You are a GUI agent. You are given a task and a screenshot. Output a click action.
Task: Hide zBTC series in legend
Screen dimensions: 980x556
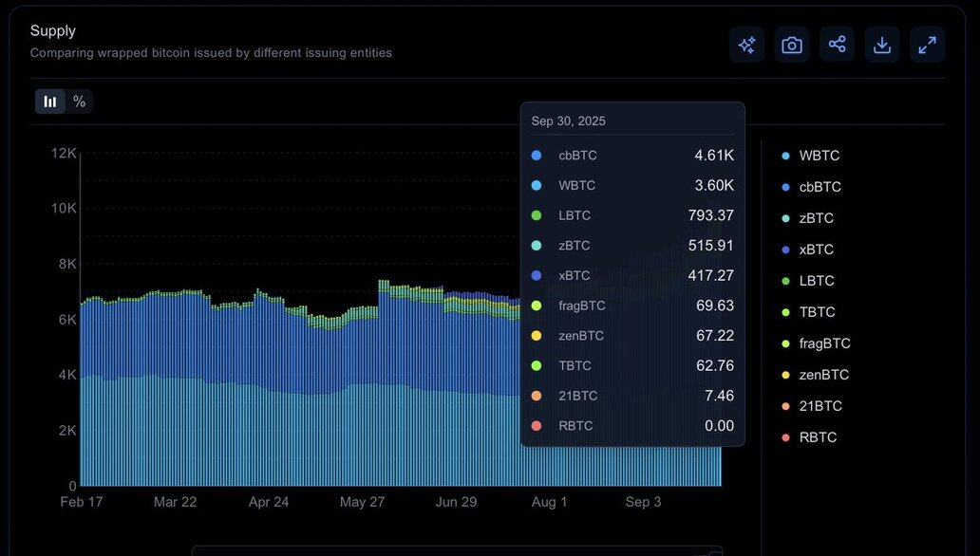point(816,218)
